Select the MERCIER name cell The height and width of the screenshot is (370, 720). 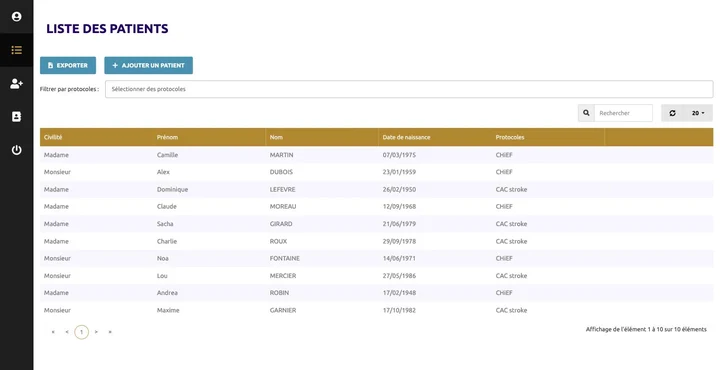click(283, 276)
